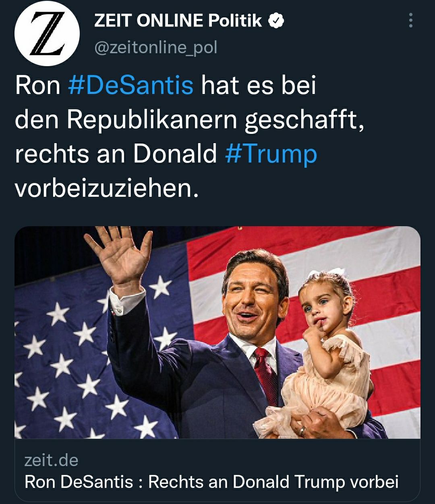Click 'rechts an Donald' in the tweet text

point(116,154)
